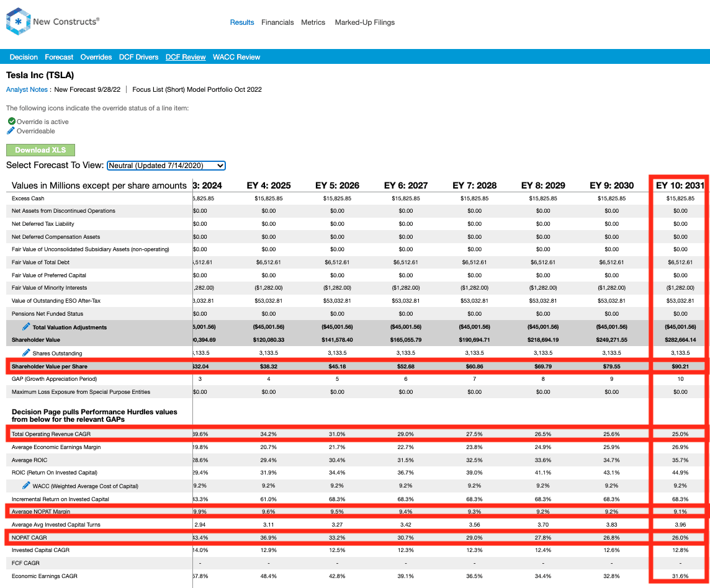Click the New Constructs brand name
The width and height of the screenshot is (710, 588).
pyautogui.click(x=66, y=21)
